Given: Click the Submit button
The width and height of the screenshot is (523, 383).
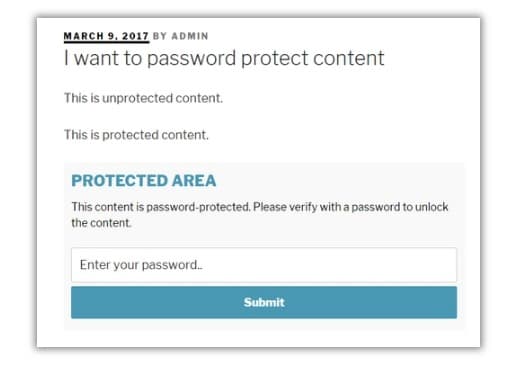Looking at the screenshot, I should (x=264, y=302).
